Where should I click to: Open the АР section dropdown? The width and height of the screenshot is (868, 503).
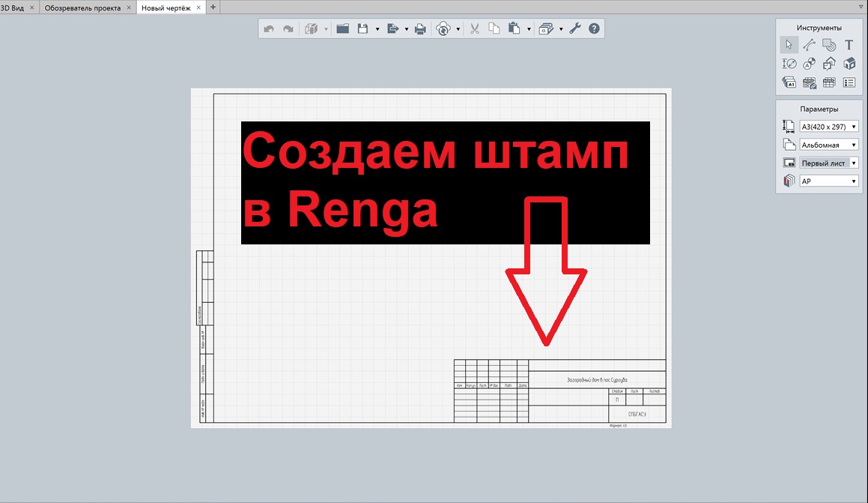click(829, 181)
